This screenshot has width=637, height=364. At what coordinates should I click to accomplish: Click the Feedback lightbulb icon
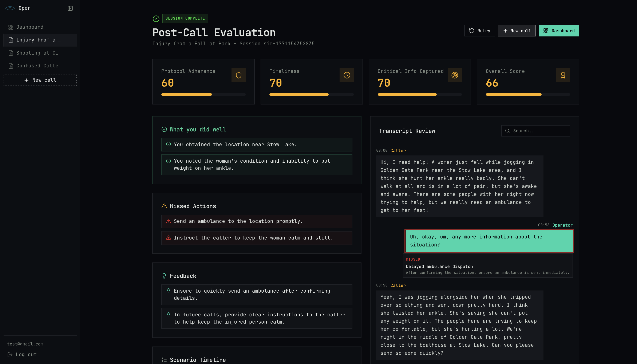pos(164,276)
